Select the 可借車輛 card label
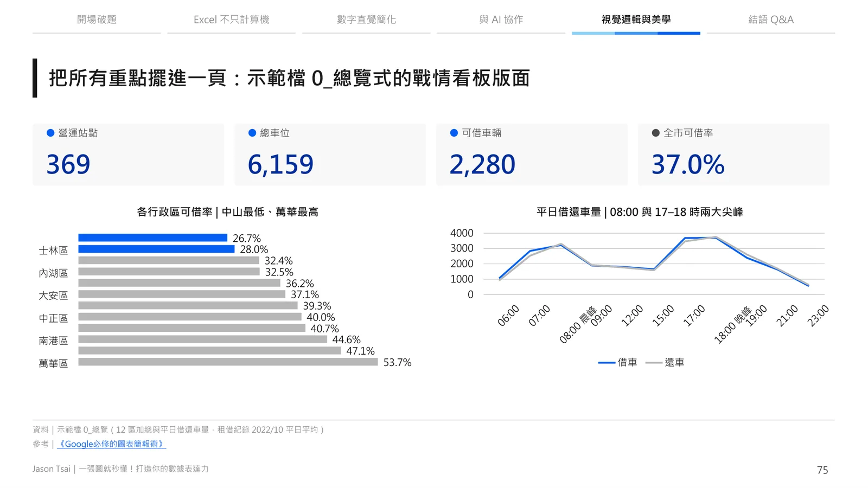Screen dimensions: 868x488 pyautogui.click(x=482, y=133)
